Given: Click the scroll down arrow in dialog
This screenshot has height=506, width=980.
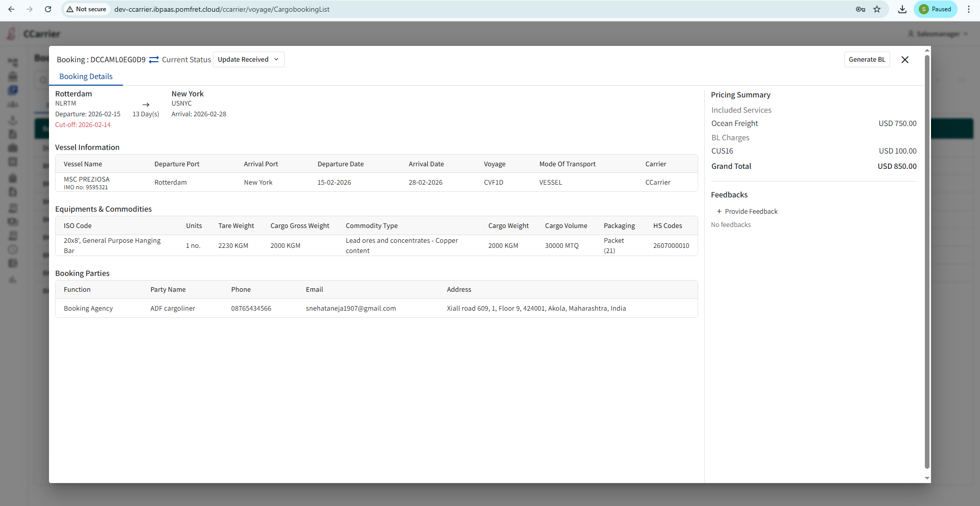Looking at the screenshot, I should [x=927, y=478].
